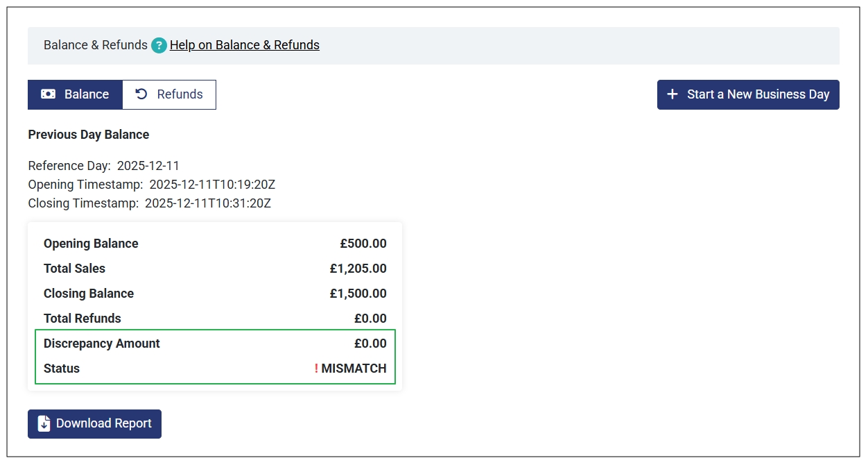Image resolution: width=868 pixels, height=465 pixels.
Task: Click the plus icon for new business day
Action: (x=672, y=94)
